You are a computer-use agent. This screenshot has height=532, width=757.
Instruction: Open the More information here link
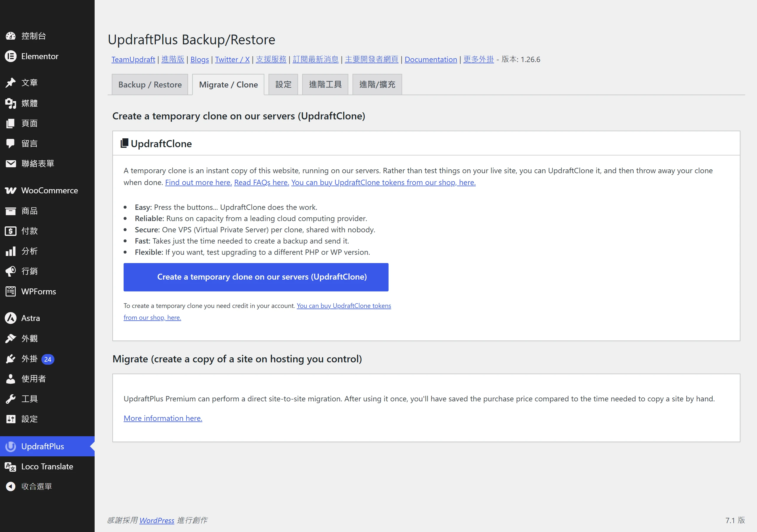tap(163, 418)
